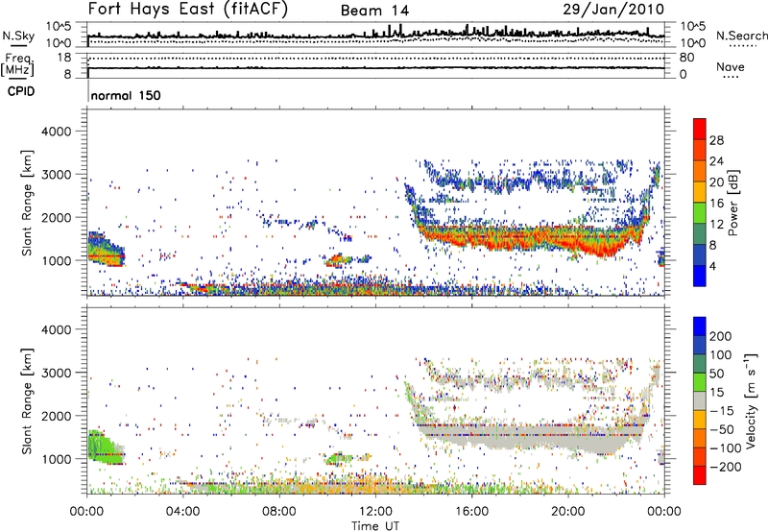Click the '4' power scale value
This screenshot has width=768, height=532.
tap(712, 266)
